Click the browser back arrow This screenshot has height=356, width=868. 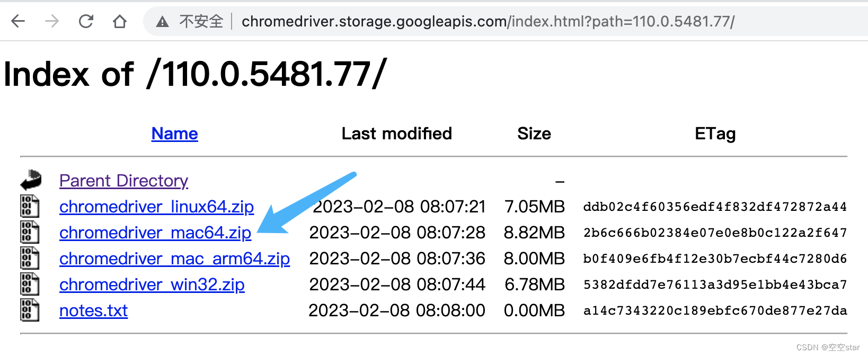pyautogui.click(x=19, y=21)
